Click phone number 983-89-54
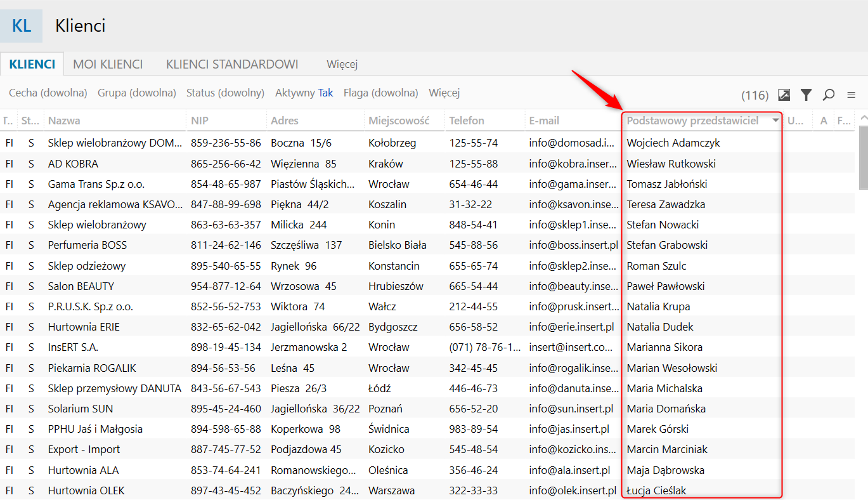Image resolution: width=868 pixels, height=500 pixels. 474,429
